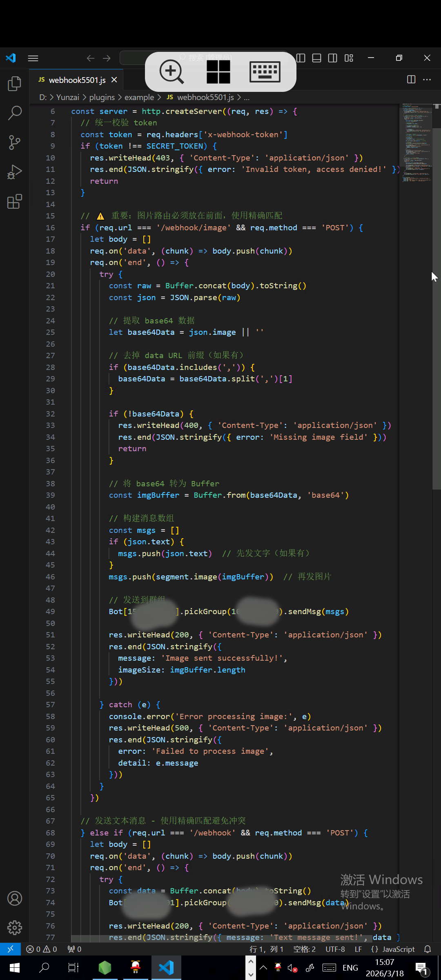Click the UTF-8 encoding status button

(x=335, y=949)
